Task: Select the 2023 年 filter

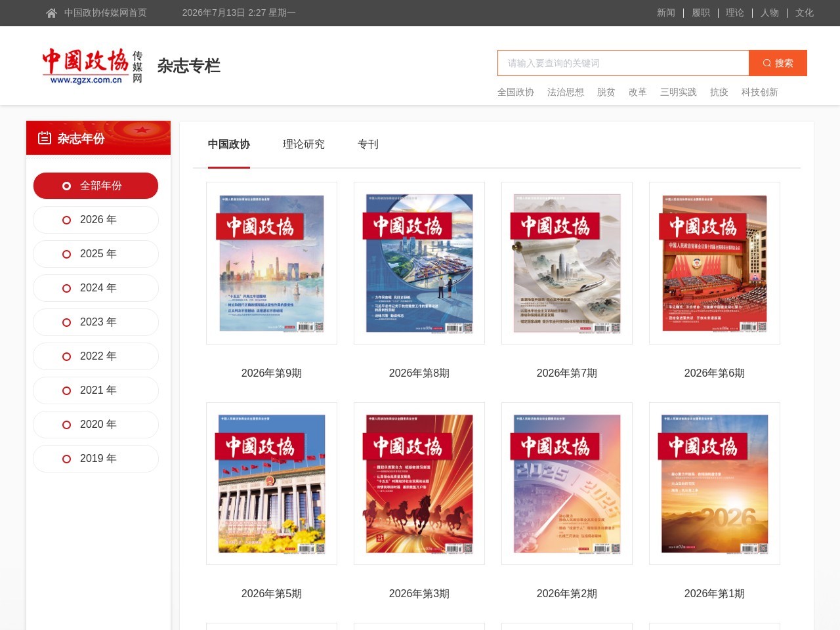Action: click(96, 322)
